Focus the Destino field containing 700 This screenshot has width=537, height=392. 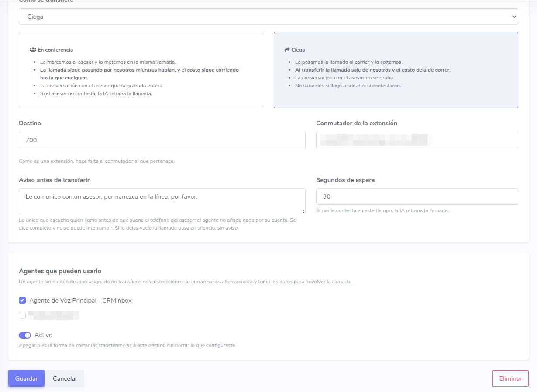[x=162, y=140]
